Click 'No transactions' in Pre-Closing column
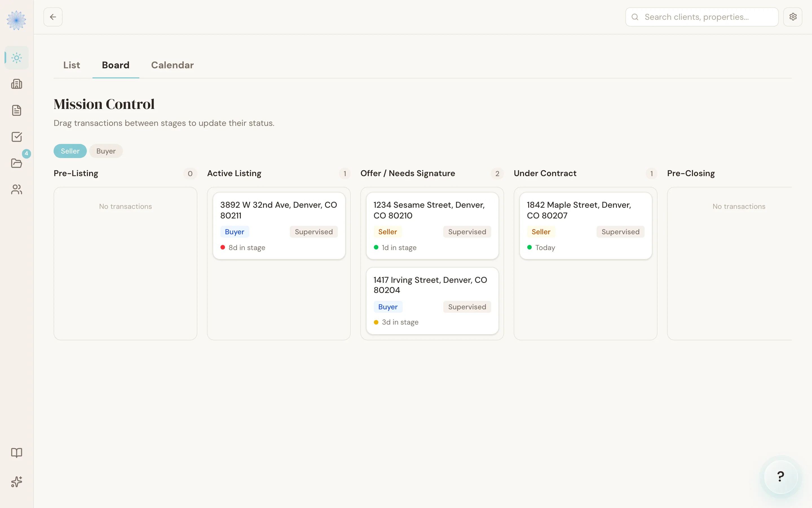This screenshot has width=812, height=508. click(x=739, y=207)
